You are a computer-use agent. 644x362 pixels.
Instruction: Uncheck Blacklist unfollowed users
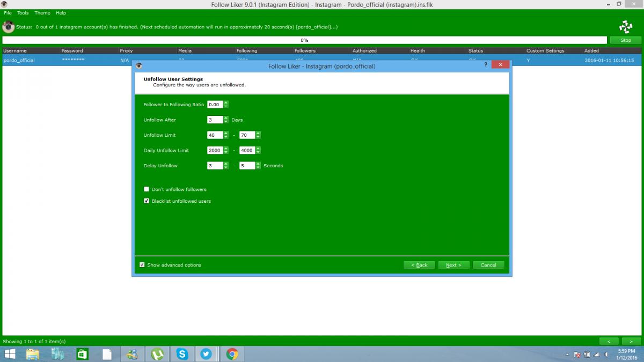(147, 201)
